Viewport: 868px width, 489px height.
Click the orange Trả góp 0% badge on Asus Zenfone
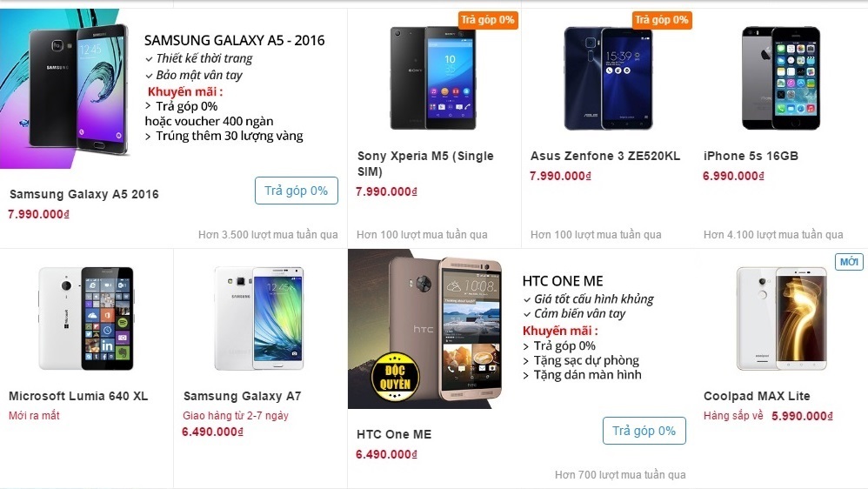[662, 20]
